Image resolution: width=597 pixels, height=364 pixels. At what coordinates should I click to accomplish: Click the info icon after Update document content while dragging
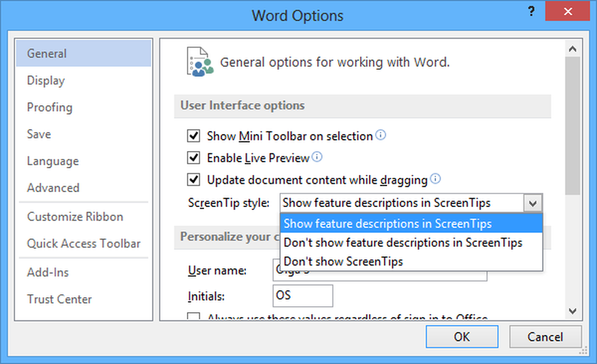click(x=436, y=179)
